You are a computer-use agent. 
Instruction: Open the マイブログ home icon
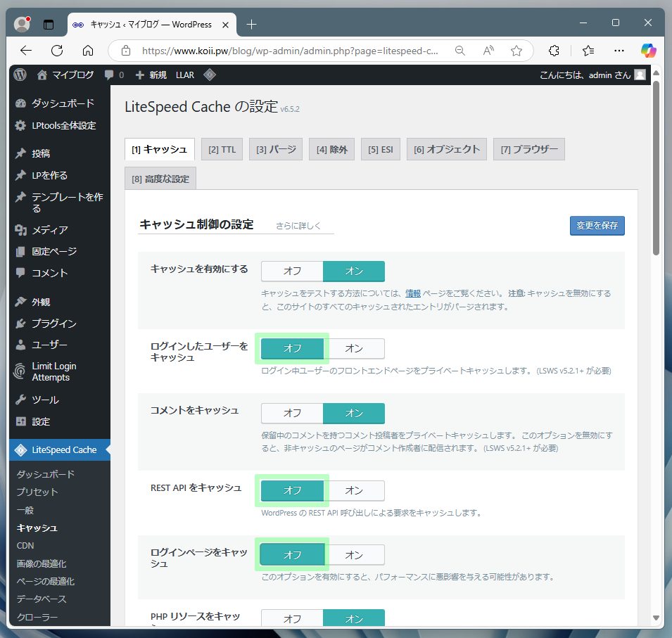[42, 75]
